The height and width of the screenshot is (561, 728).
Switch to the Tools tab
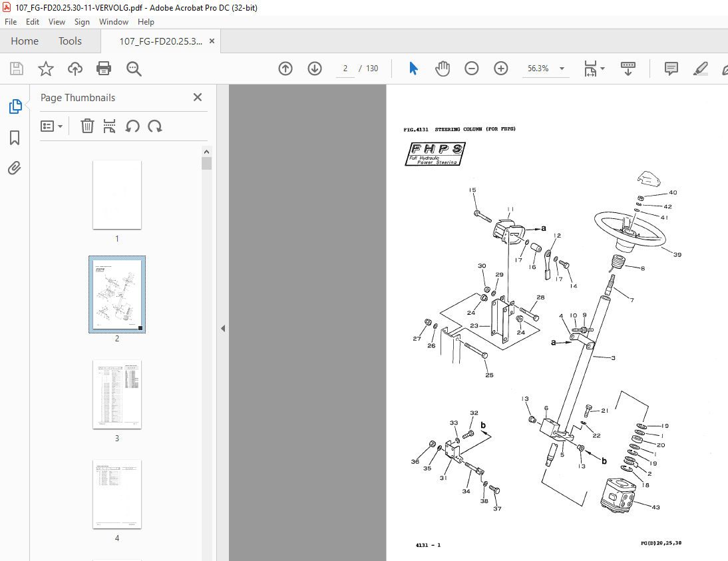pos(70,41)
